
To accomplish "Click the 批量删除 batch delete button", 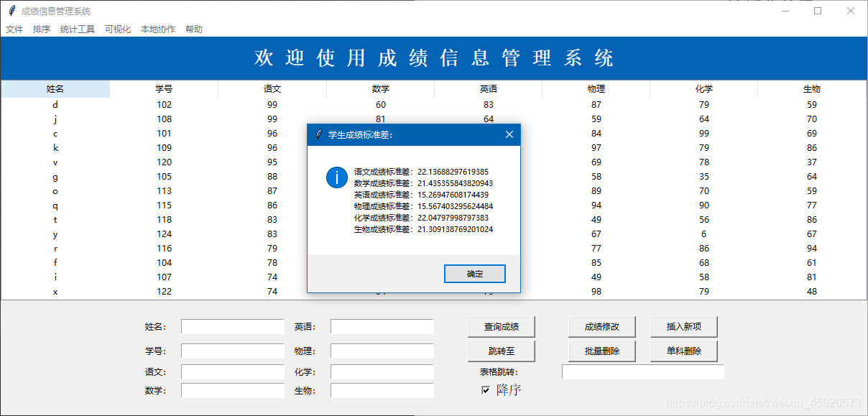I will (x=602, y=351).
